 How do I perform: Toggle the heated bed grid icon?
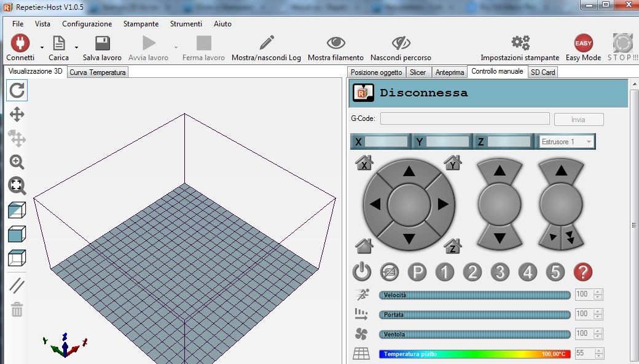tap(361, 354)
